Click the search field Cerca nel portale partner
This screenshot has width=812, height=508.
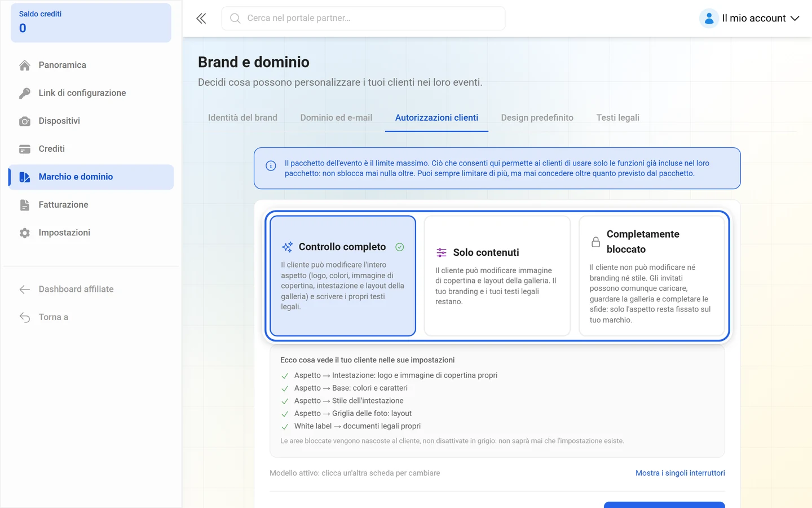point(363,19)
